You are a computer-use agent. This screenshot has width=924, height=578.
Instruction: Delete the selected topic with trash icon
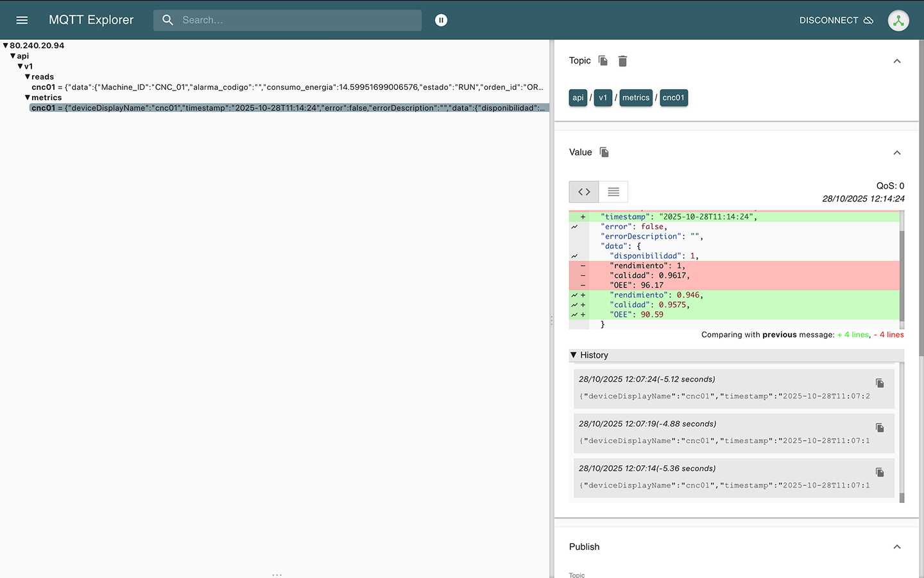coord(622,61)
